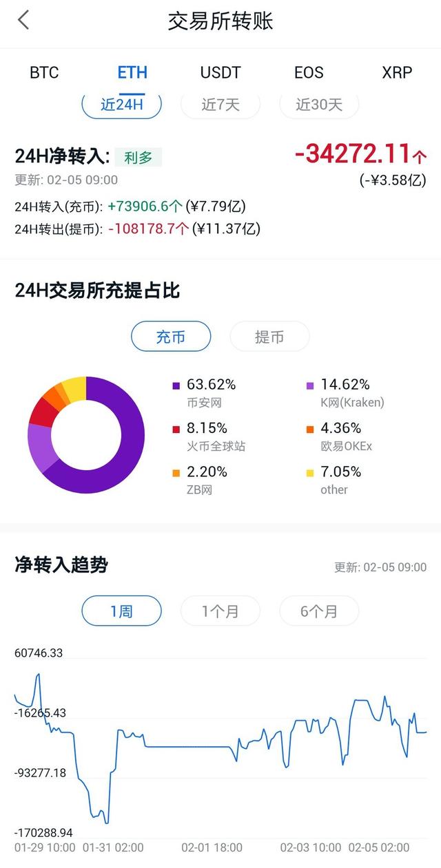
Task: Switch to the 提币 withdrawal view
Action: pos(269,337)
